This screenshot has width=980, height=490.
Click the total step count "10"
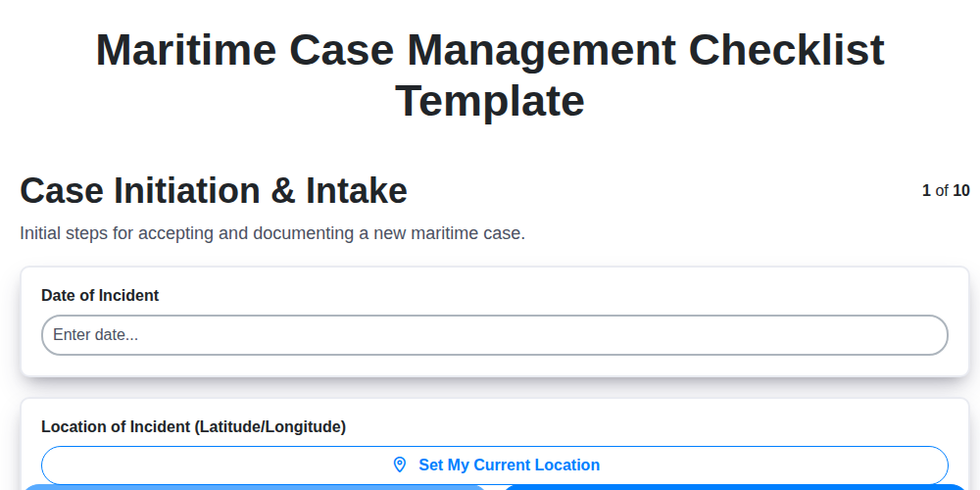[961, 190]
